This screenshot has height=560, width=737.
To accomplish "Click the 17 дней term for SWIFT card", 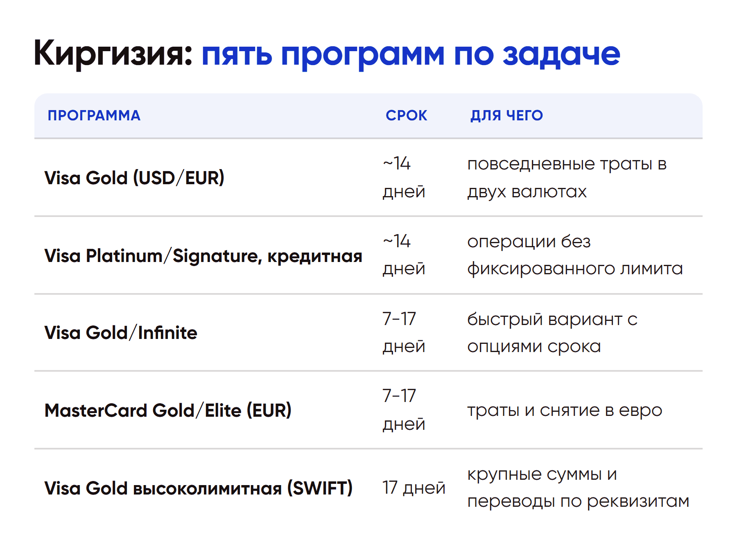I will tap(414, 488).
